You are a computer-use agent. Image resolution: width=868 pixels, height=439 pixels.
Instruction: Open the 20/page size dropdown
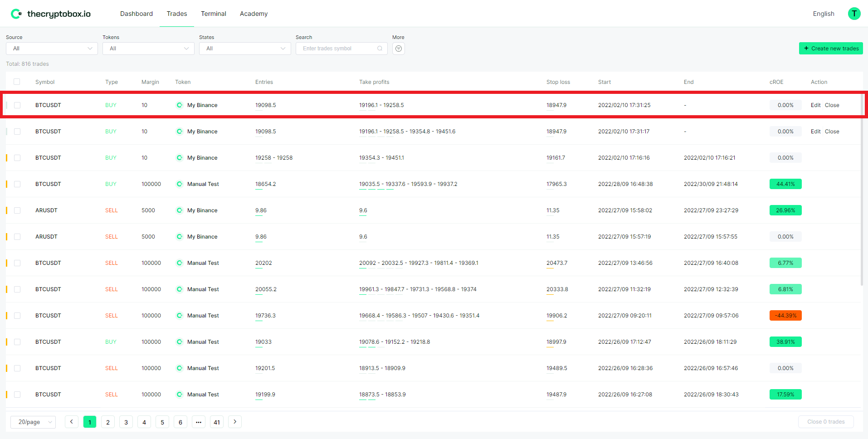point(33,422)
